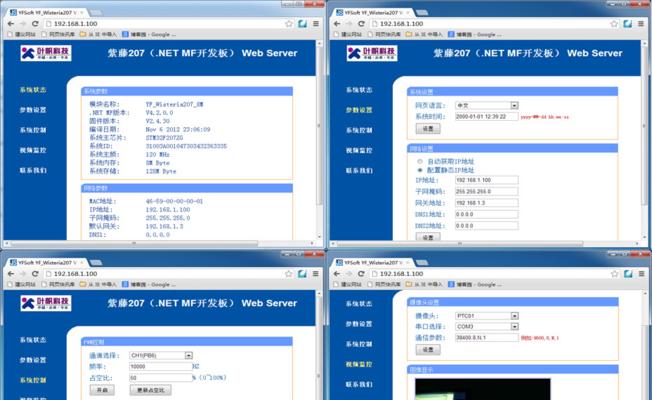Star the page in the PWM control window
Image resolution: width=652 pixels, height=400 pixels.
pyautogui.click(x=289, y=274)
